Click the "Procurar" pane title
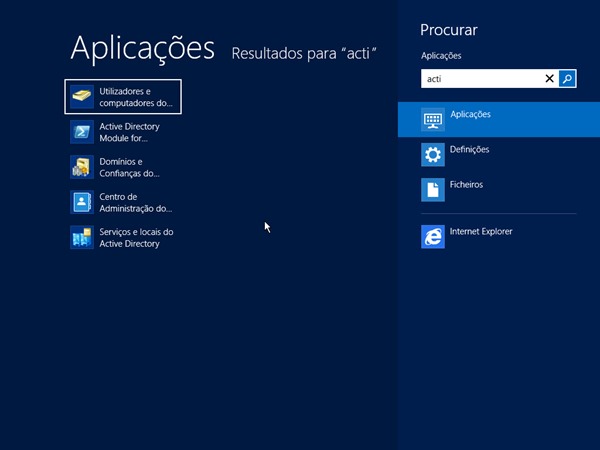 point(449,30)
